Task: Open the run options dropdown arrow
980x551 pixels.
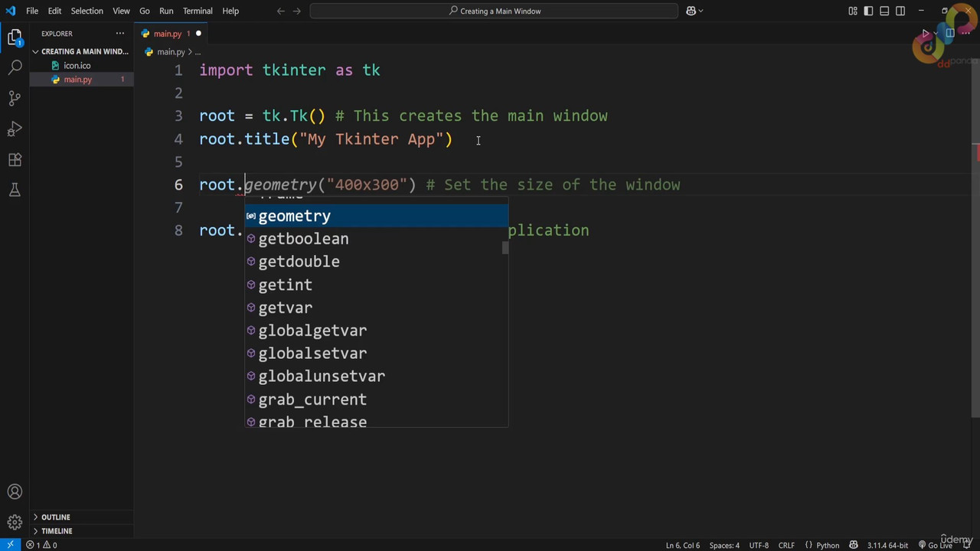Action: click(936, 34)
